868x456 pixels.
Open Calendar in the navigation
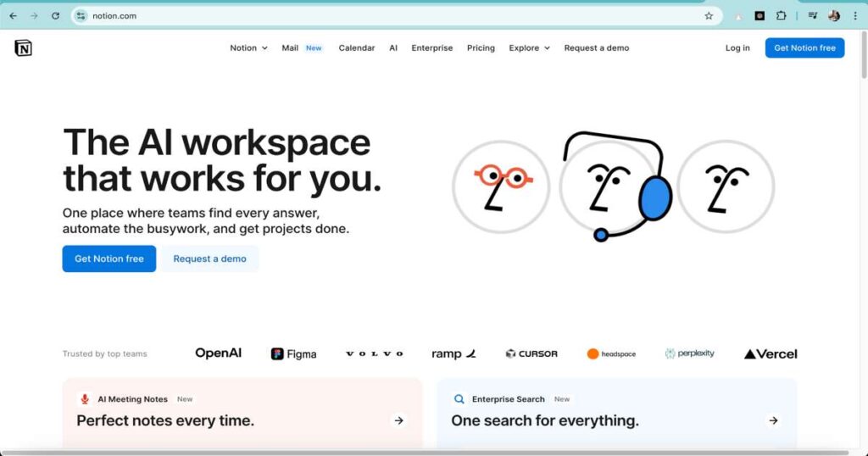pyautogui.click(x=357, y=48)
